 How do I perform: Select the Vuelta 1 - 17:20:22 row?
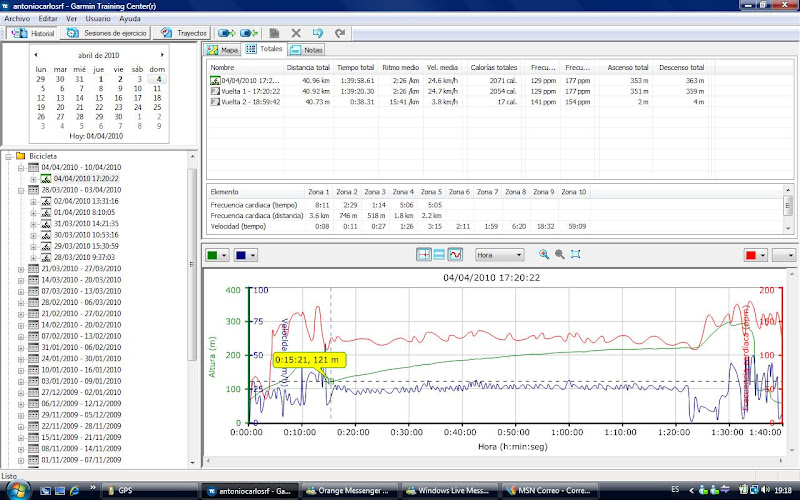point(457,91)
